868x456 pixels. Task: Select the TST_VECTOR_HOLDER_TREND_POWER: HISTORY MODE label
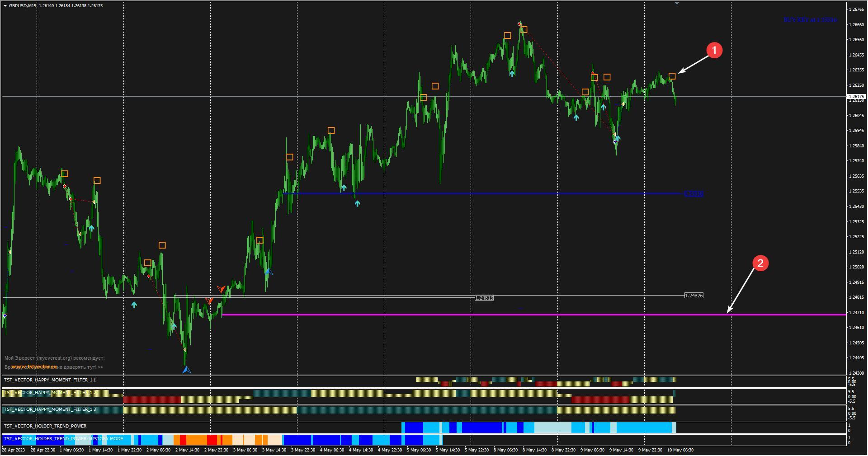point(63,439)
